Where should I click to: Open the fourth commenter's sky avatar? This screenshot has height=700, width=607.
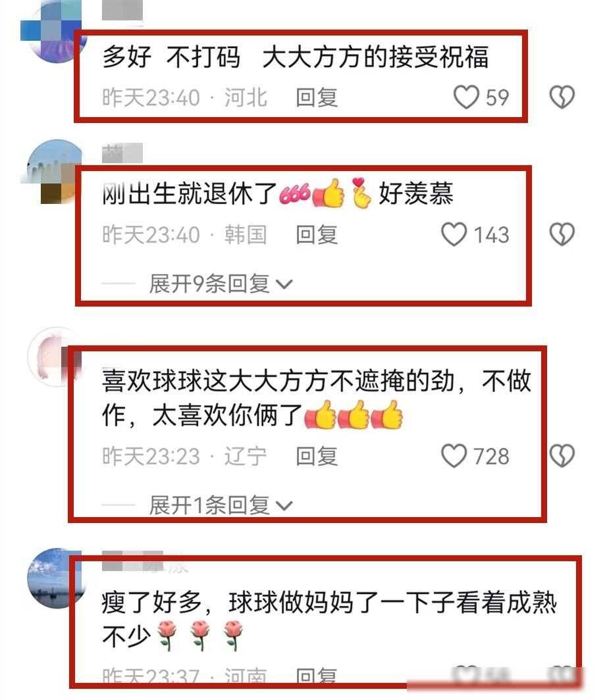pyautogui.click(x=56, y=578)
